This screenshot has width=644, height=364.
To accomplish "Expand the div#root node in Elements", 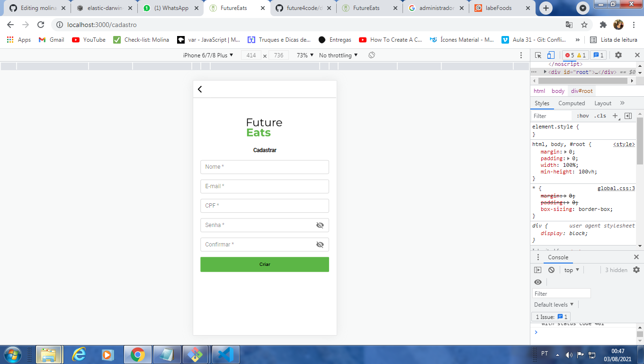I will [545, 72].
